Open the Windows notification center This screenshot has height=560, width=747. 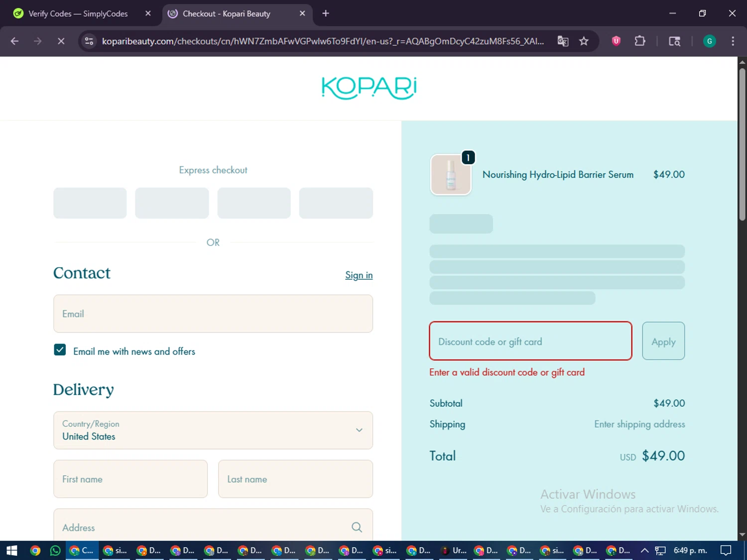pyautogui.click(x=726, y=551)
